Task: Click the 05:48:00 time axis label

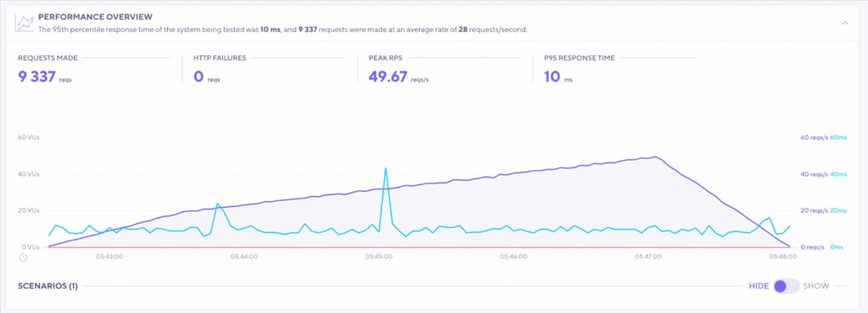Action: [783, 256]
